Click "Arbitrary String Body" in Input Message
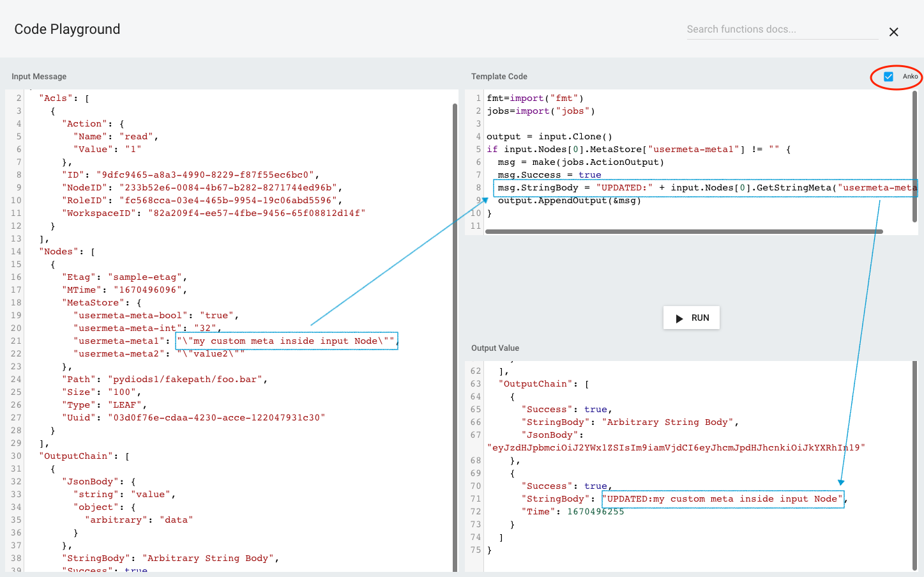Screen dimensions: 924x577 coord(208,558)
